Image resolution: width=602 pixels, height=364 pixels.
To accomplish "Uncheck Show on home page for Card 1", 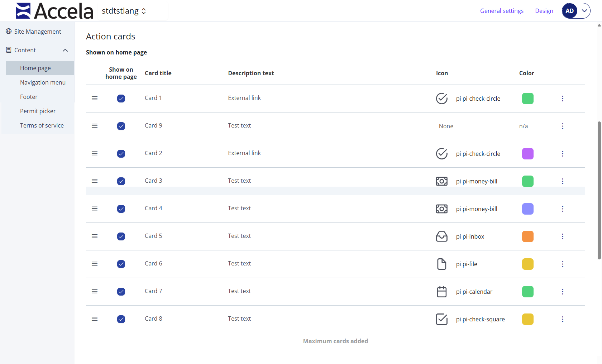I will point(121,99).
